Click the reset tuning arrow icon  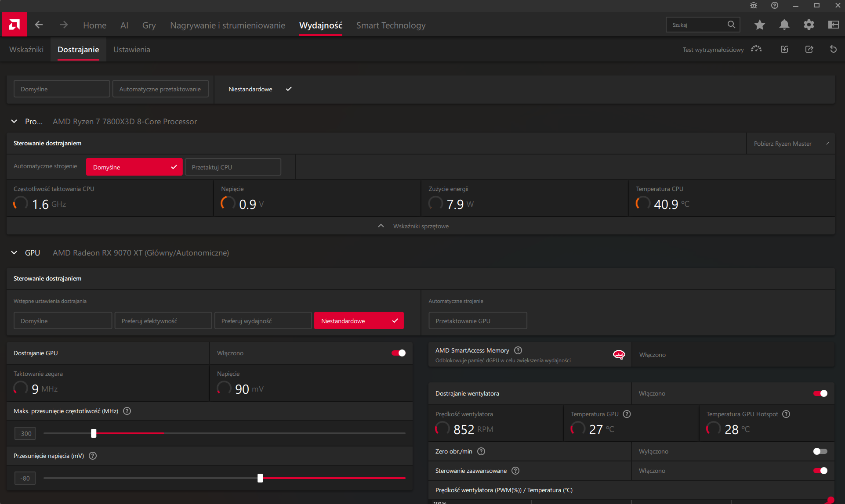pos(833,49)
